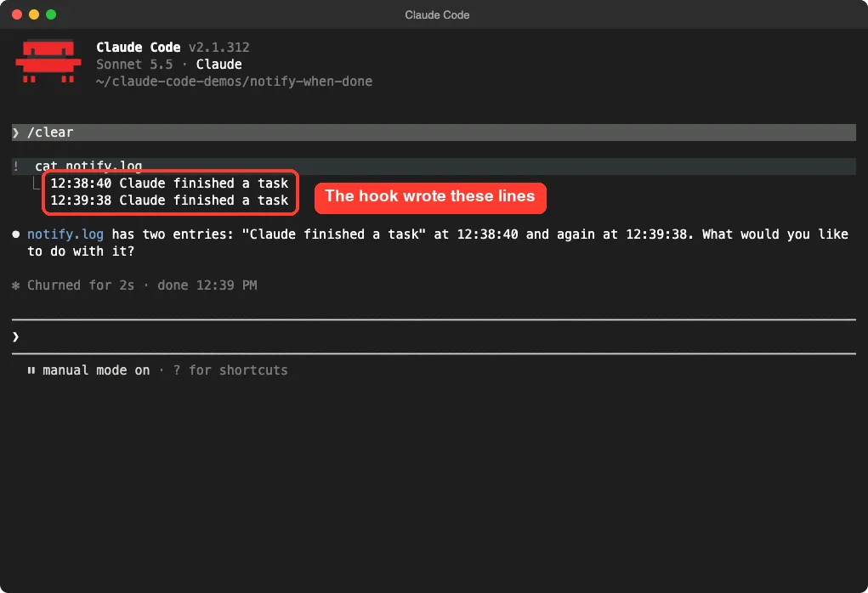Click the version text v2.1.312
This screenshot has height=593, width=868.
click(219, 48)
